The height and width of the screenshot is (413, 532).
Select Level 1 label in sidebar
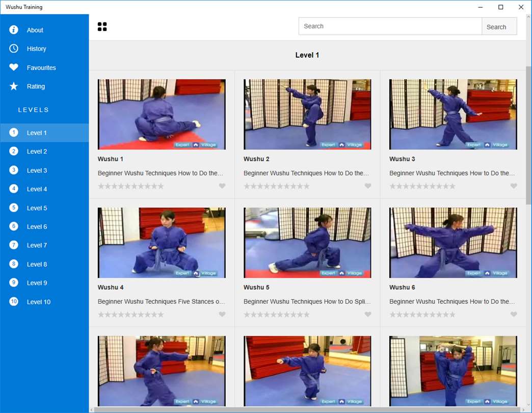[x=37, y=133]
